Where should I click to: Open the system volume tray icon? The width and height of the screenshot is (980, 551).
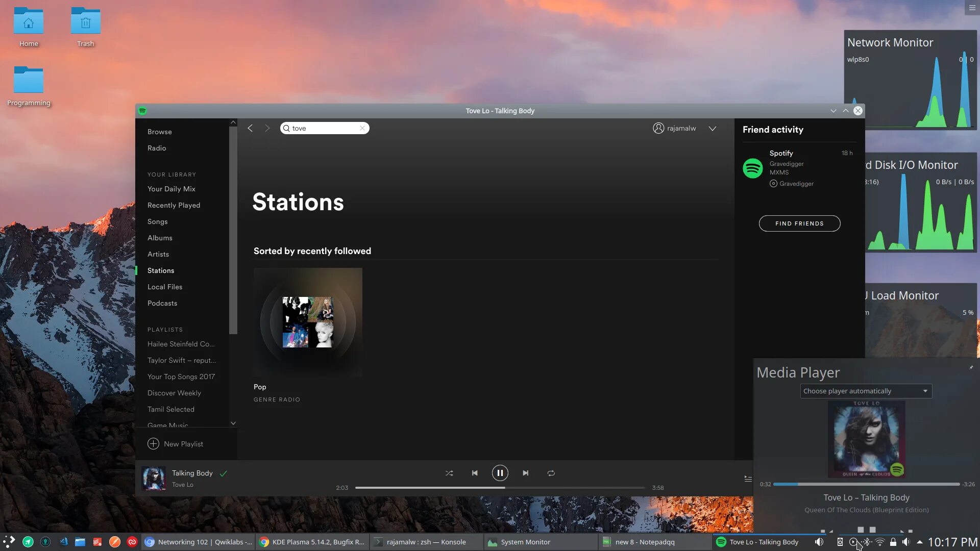[906, 542]
